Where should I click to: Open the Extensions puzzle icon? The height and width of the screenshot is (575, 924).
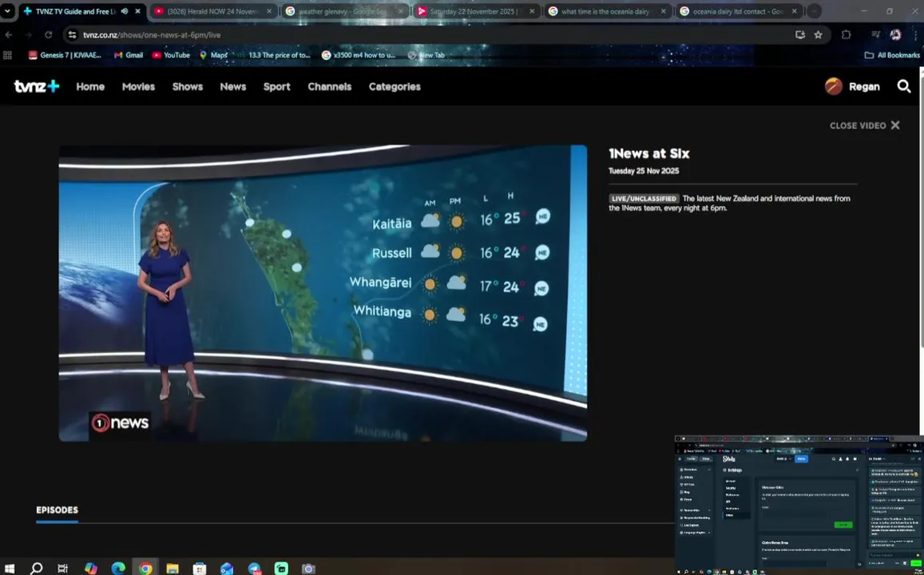[846, 35]
